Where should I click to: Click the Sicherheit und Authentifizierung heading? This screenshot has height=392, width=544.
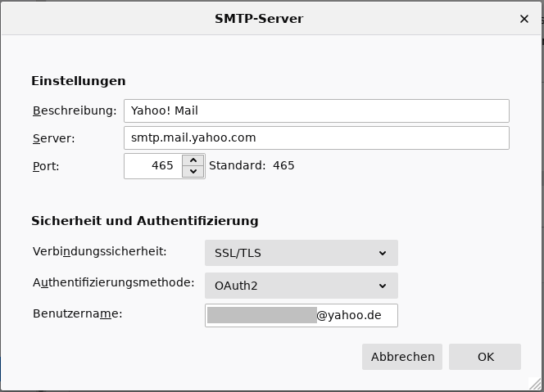pyautogui.click(x=145, y=221)
